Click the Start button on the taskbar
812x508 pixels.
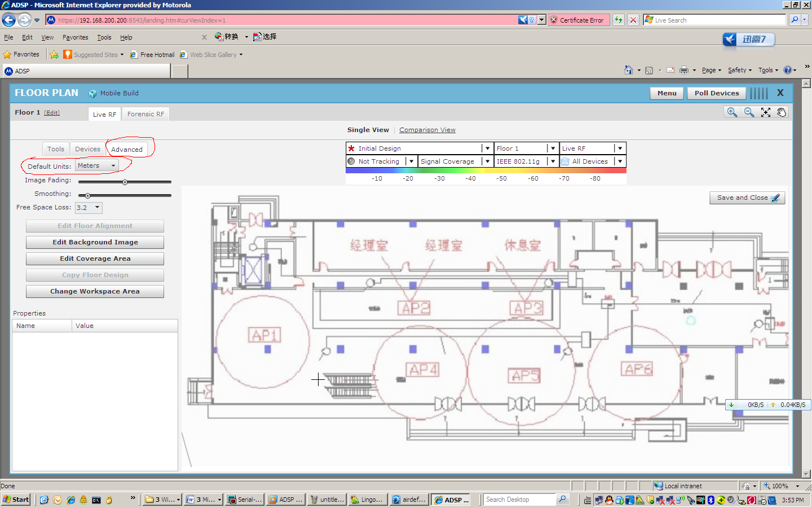coord(16,500)
